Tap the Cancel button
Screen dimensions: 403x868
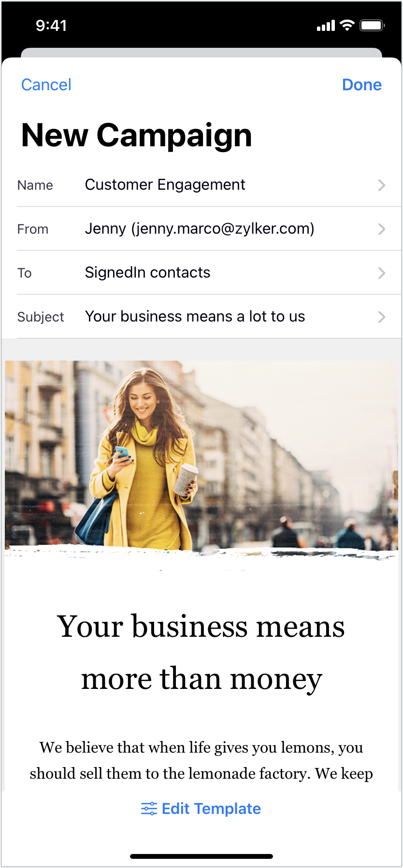click(46, 85)
